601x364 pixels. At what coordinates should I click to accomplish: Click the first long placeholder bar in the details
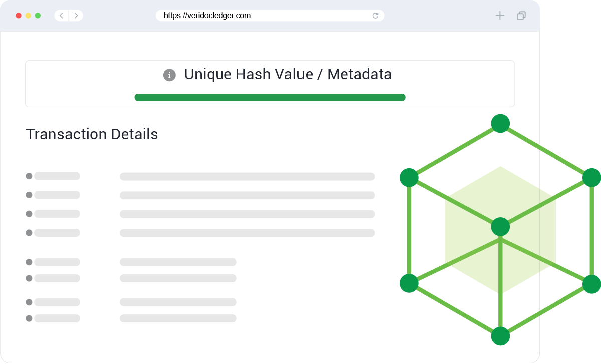pyautogui.click(x=247, y=176)
